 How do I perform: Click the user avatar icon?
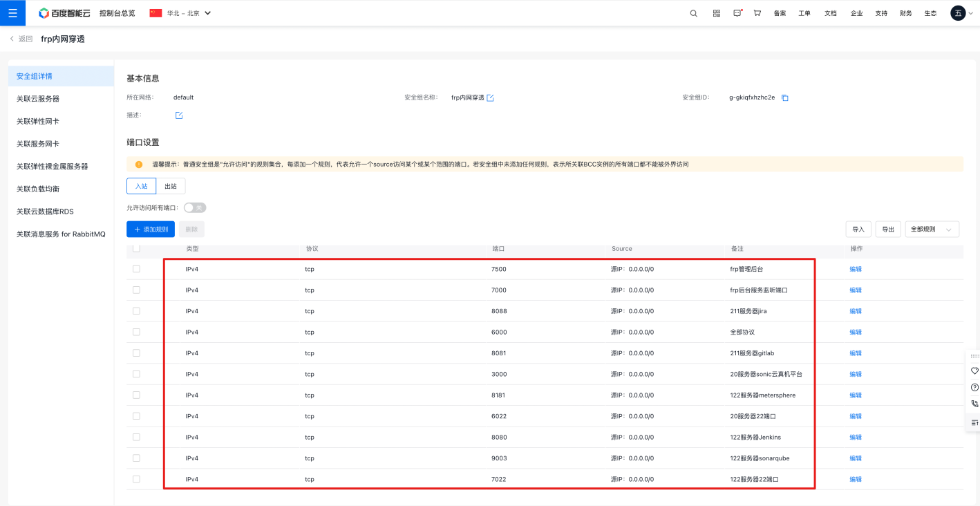tap(958, 13)
